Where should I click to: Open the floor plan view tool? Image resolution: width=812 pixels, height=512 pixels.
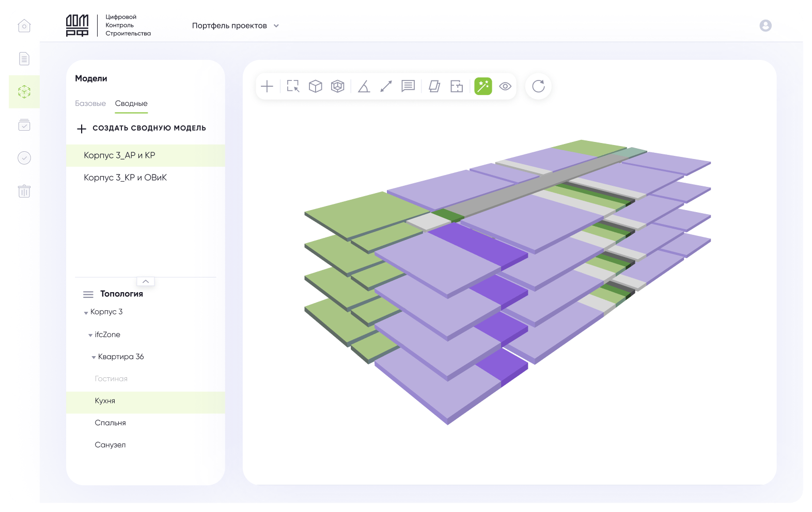pos(457,86)
